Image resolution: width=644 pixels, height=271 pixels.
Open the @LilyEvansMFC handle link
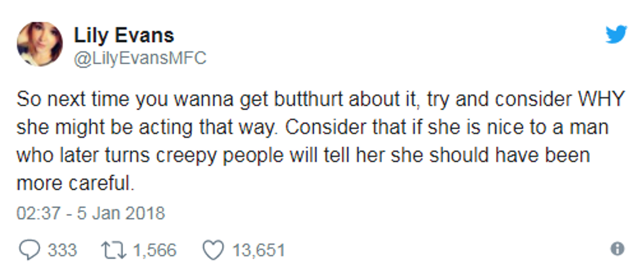click(140, 58)
